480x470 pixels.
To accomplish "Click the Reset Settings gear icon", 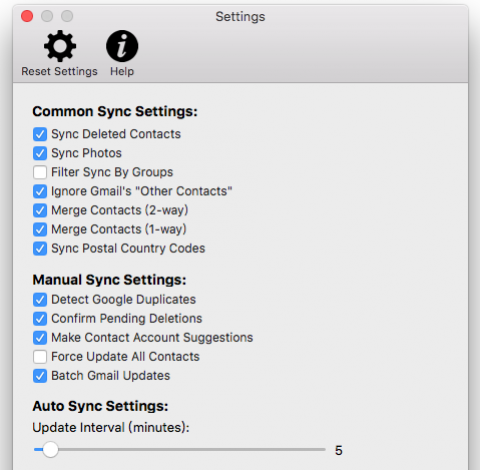I will [60, 46].
